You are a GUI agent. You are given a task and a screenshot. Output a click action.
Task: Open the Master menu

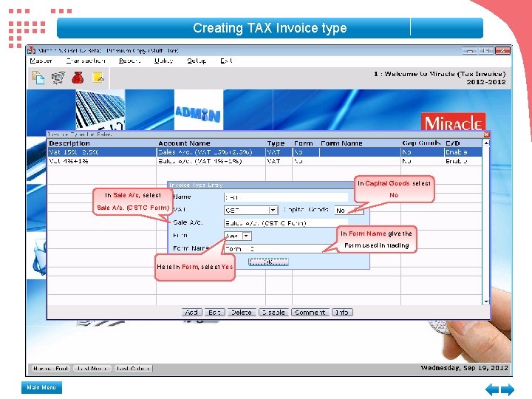pyautogui.click(x=41, y=61)
